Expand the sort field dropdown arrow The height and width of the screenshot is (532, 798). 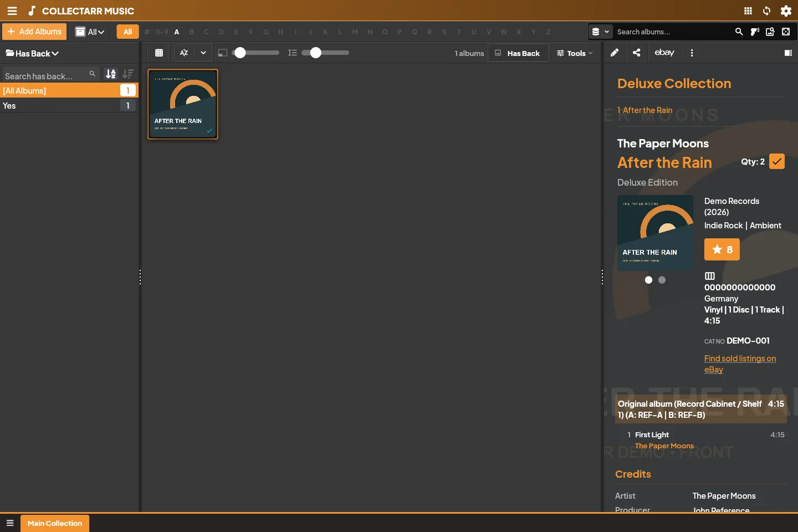click(x=203, y=53)
